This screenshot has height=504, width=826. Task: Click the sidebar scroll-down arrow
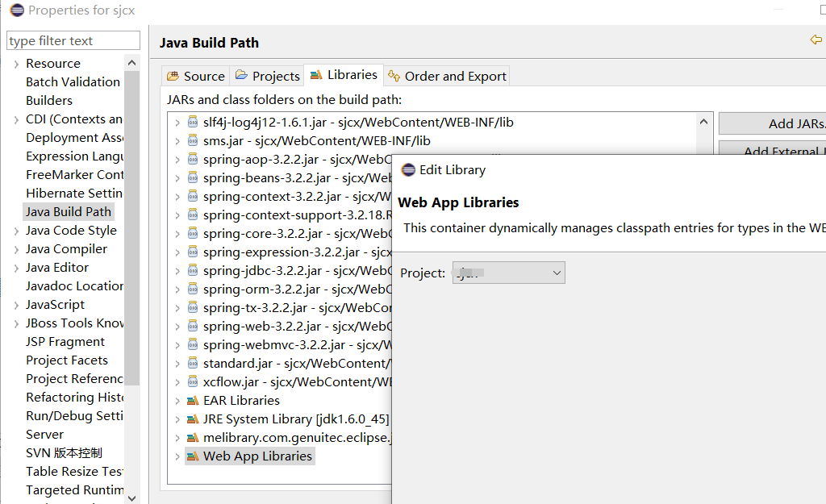tap(131, 498)
